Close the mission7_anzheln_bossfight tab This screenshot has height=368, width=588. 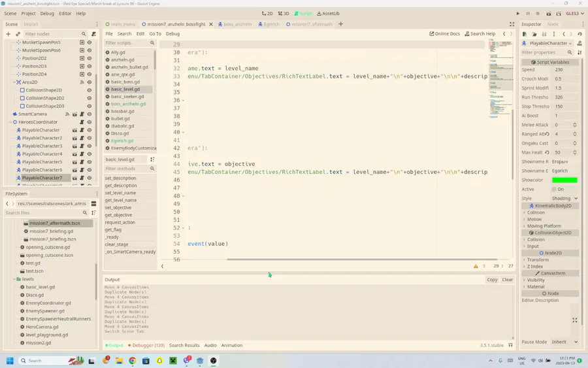[x=211, y=24]
